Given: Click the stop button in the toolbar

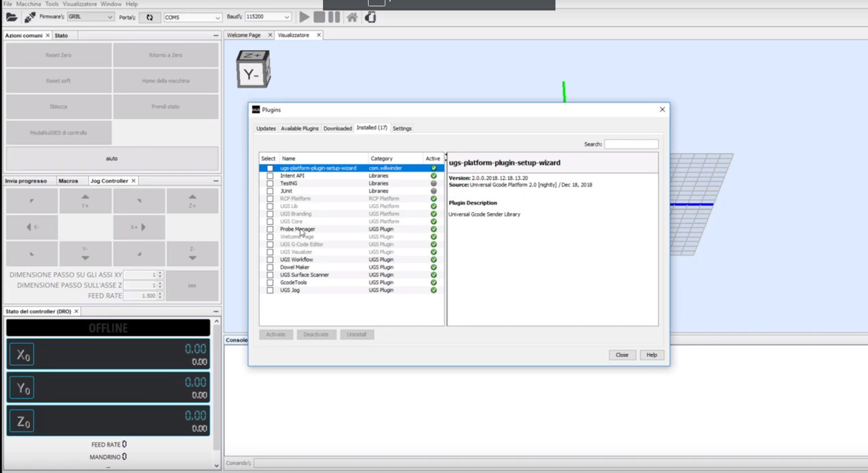Looking at the screenshot, I should pos(319,17).
